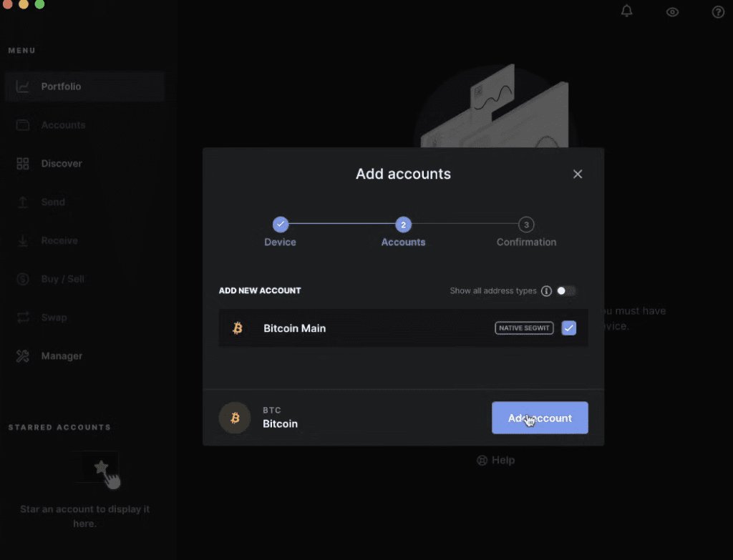Click the info icon beside address types
The width and height of the screenshot is (733, 560).
click(546, 291)
